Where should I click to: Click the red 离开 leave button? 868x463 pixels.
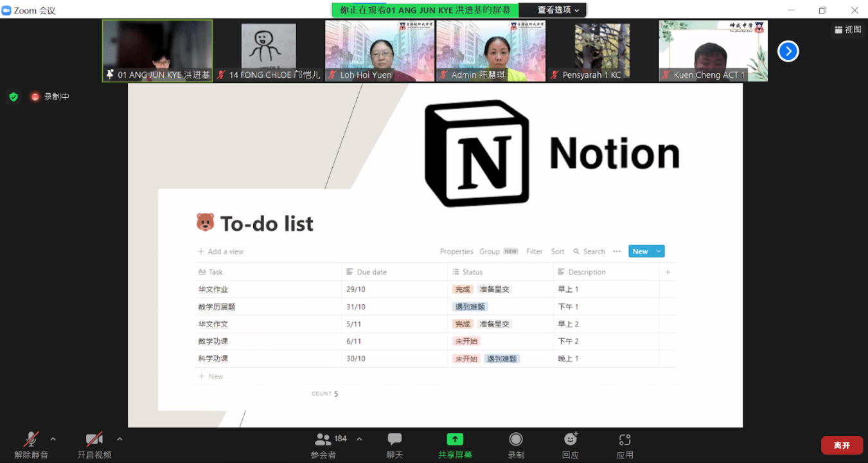pyautogui.click(x=842, y=445)
